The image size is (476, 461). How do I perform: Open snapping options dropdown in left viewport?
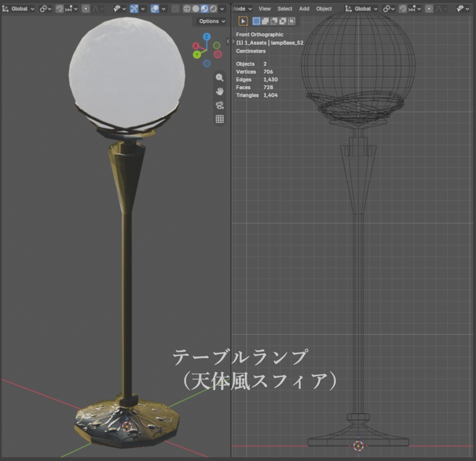click(x=71, y=9)
